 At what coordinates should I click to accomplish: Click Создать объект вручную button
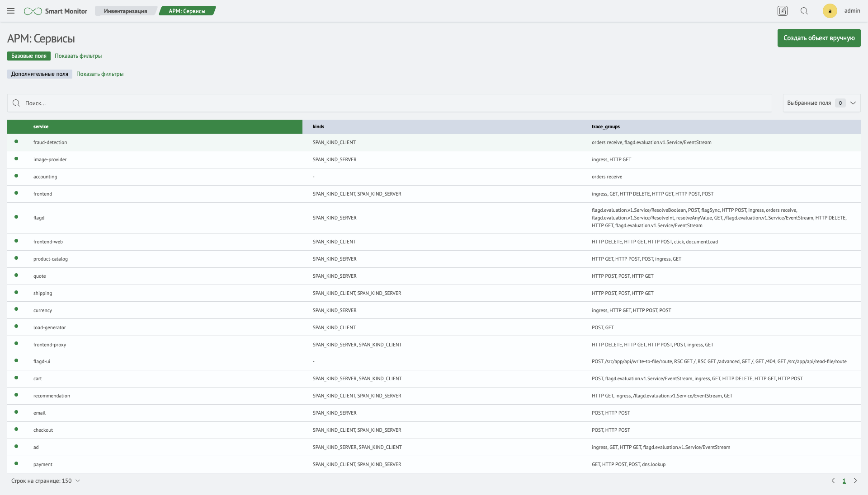[x=819, y=38]
